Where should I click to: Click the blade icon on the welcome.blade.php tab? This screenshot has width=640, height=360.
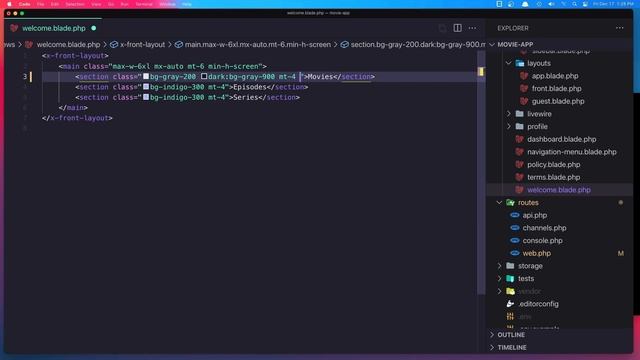14,28
